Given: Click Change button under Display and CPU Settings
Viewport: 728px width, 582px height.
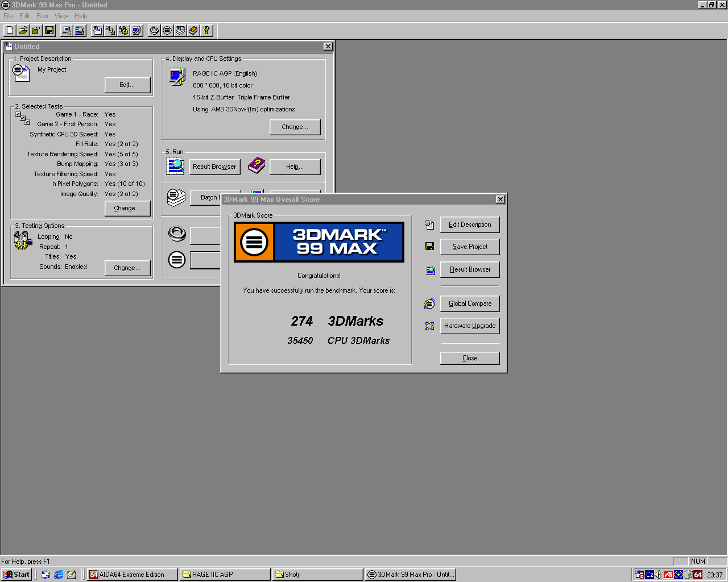Looking at the screenshot, I should coord(295,127).
